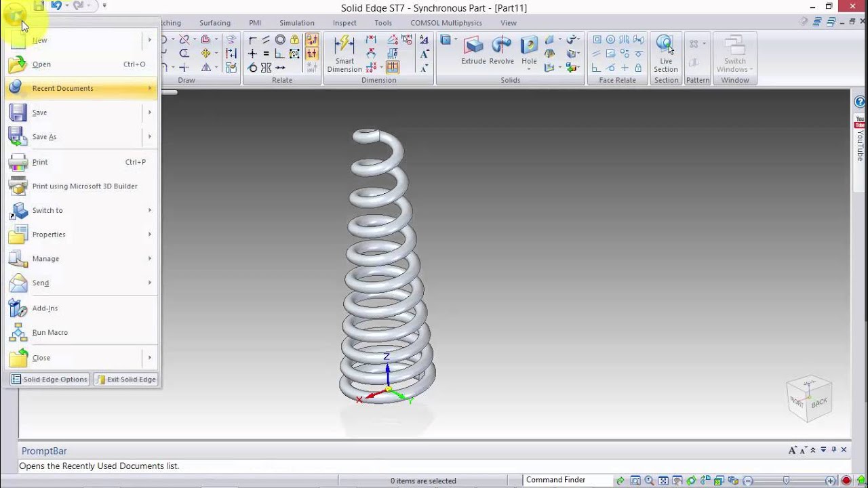Click the Undo icon in quick access toolbar

tap(56, 5)
